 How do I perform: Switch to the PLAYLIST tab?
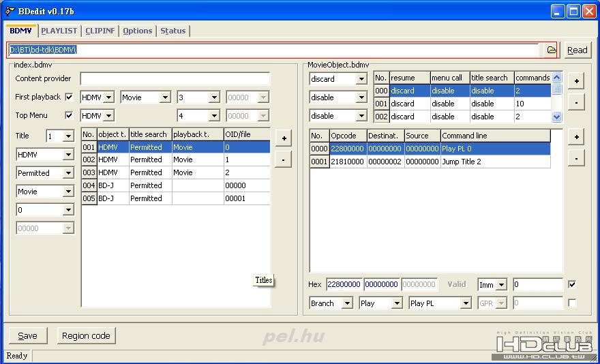click(x=59, y=31)
